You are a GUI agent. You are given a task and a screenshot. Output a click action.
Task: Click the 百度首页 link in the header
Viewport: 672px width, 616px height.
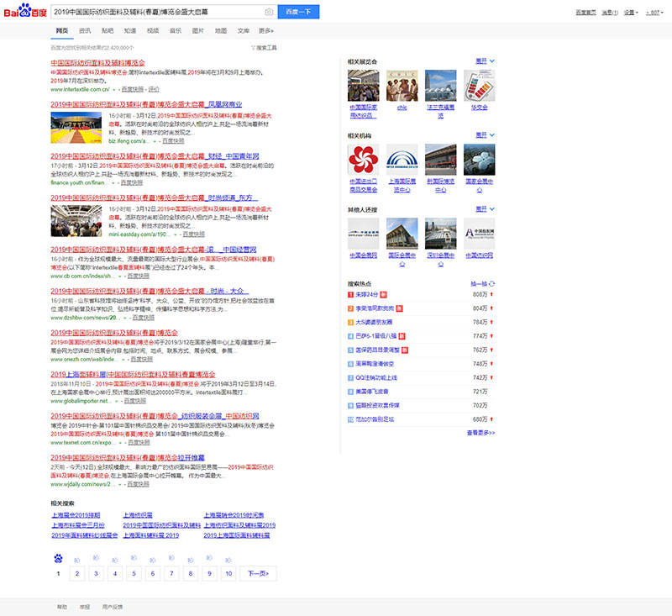pos(585,13)
